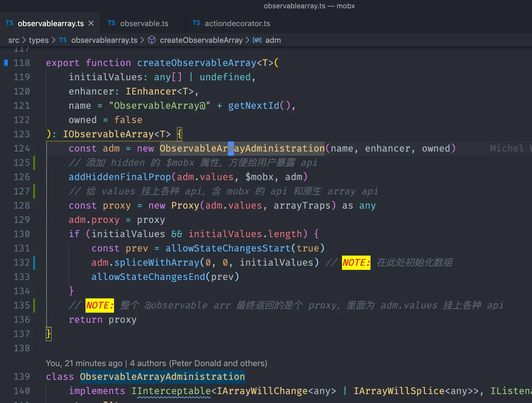Click the yellow NOTE: highlight on line 132
The width and height of the screenshot is (532, 403).
pyautogui.click(x=356, y=262)
